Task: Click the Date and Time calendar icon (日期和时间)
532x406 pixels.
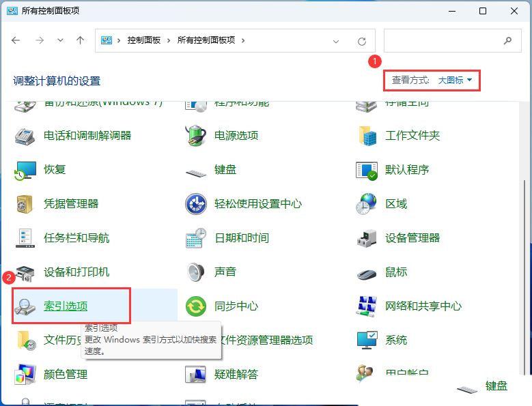Action: pos(196,238)
